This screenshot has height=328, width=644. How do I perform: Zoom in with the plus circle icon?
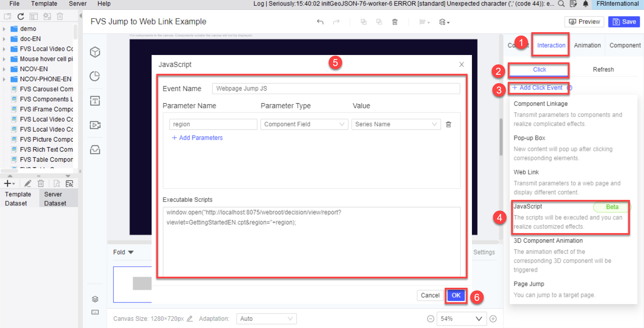[x=493, y=319]
